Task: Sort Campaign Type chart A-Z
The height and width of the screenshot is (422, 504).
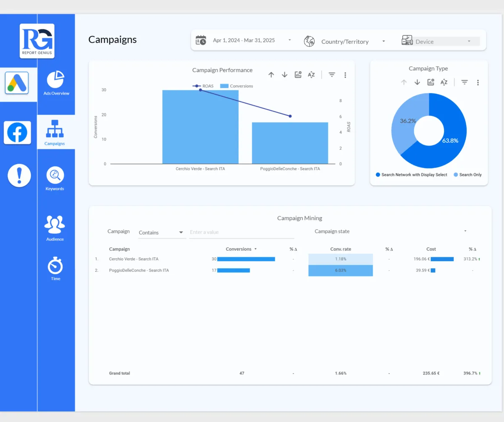Action: coord(444,82)
